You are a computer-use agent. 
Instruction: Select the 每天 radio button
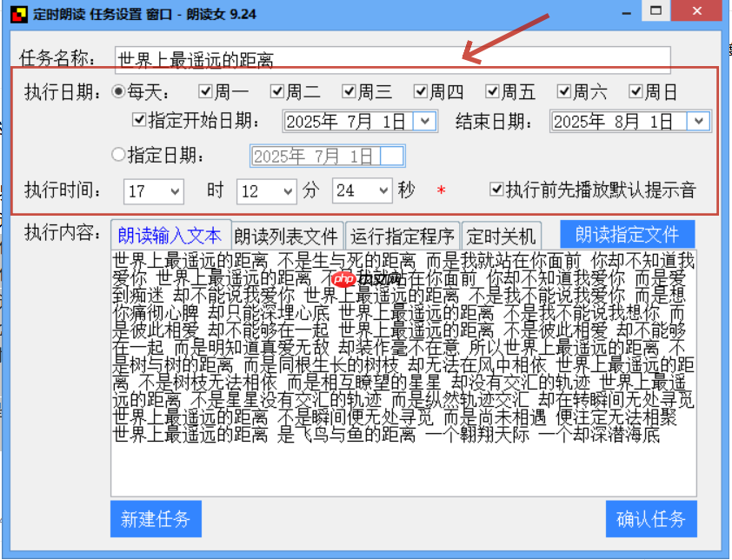[118, 91]
